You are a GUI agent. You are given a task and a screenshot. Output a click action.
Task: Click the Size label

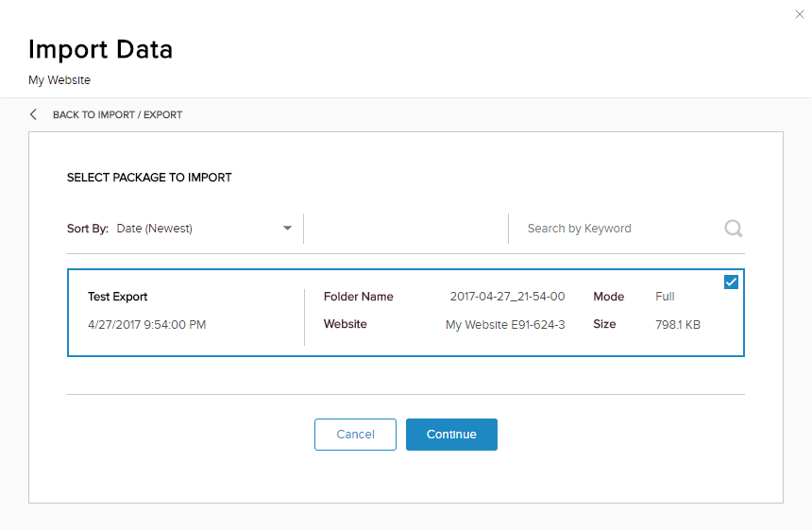click(604, 324)
